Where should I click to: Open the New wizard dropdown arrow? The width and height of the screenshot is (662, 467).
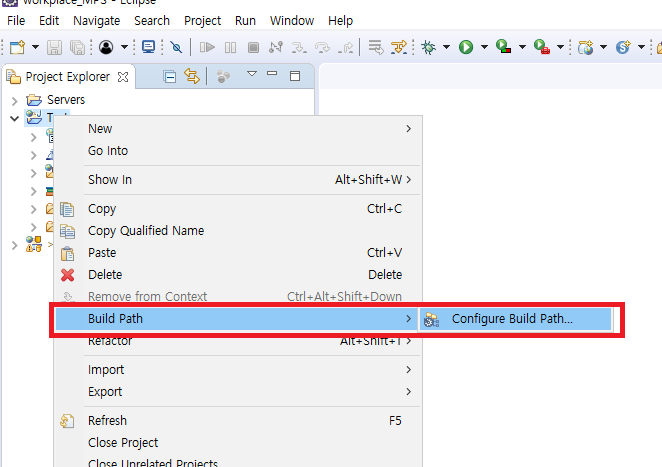[35, 47]
